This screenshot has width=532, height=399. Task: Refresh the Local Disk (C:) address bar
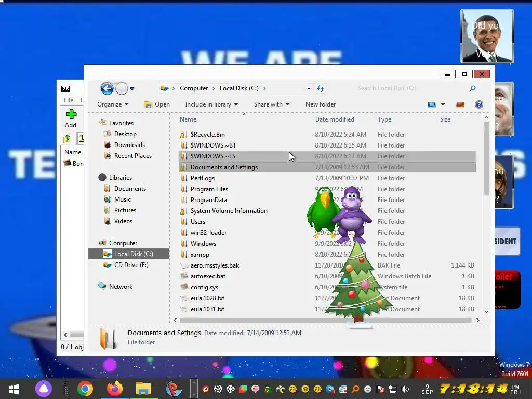coord(320,88)
